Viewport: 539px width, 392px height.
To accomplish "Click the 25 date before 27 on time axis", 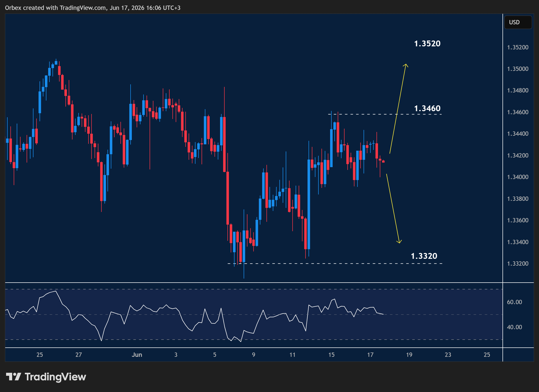I will pos(40,355).
